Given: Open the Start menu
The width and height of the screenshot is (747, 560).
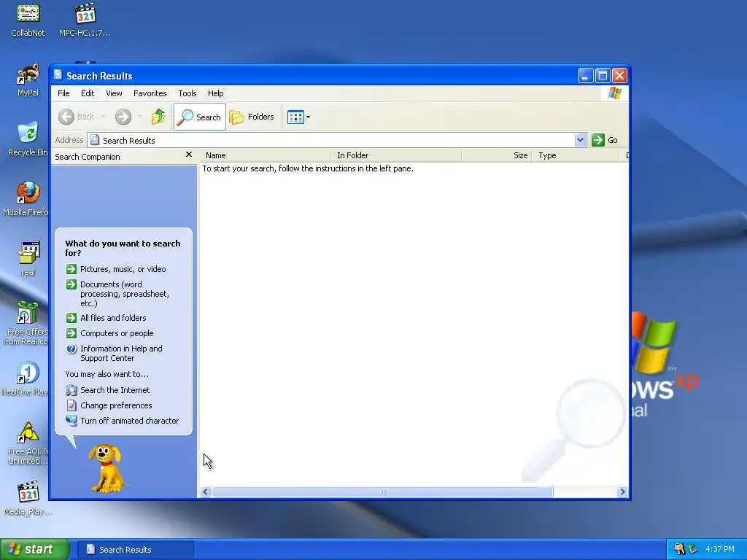Looking at the screenshot, I should point(35,550).
